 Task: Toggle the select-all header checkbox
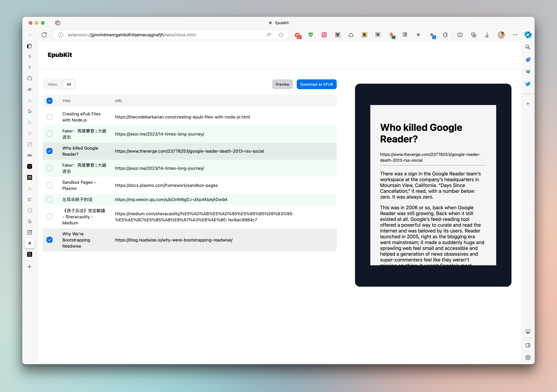(x=49, y=101)
